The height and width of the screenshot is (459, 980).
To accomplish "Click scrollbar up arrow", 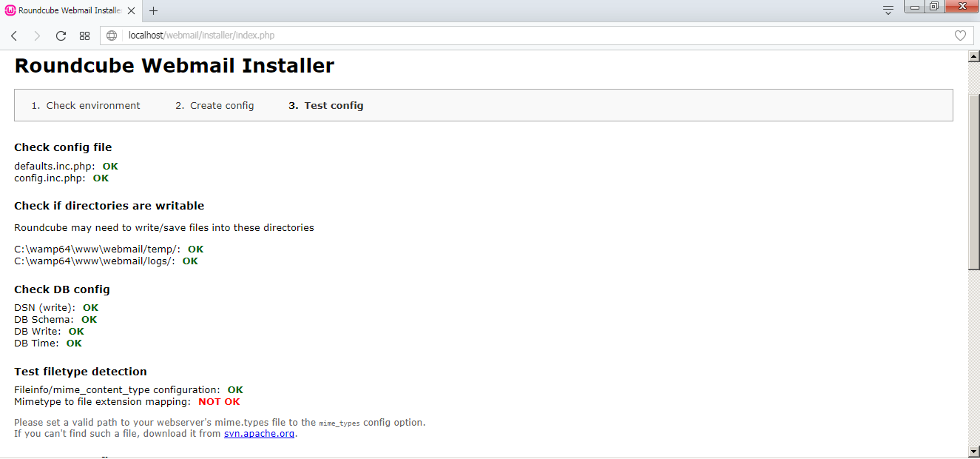I will tap(974, 58).
